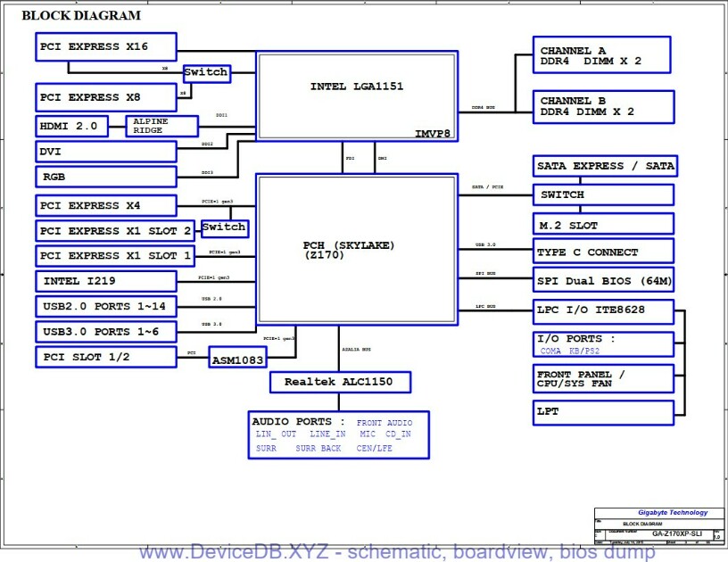The width and height of the screenshot is (728, 562).
Task: Select the PCI EXPRESS X4 block
Action: (106, 205)
